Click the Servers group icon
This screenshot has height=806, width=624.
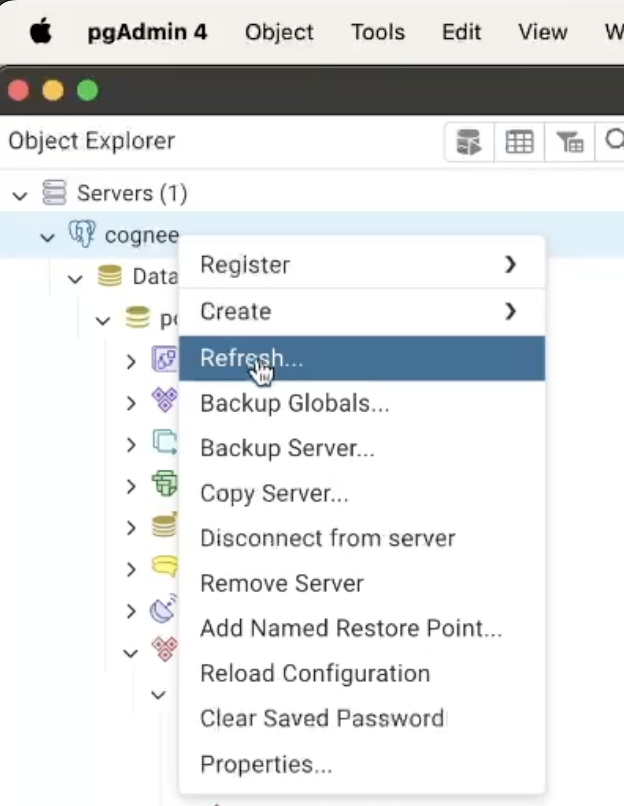54,192
